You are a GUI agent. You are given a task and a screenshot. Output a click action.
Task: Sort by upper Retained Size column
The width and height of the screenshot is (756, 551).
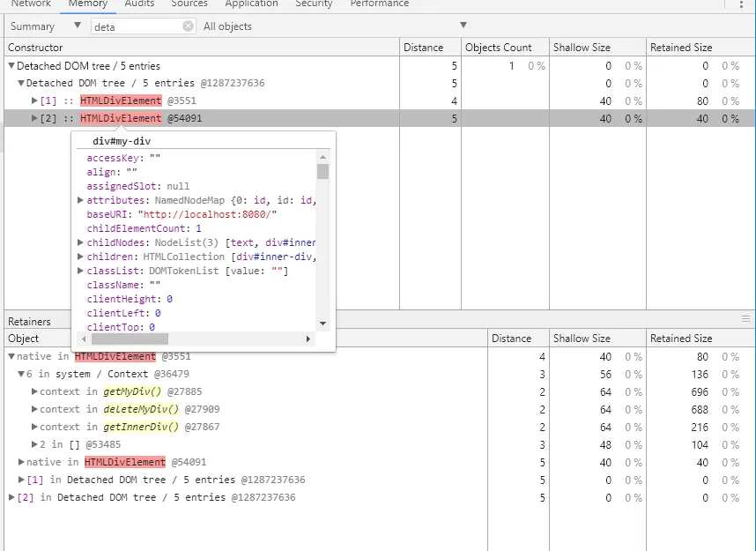pos(700,48)
